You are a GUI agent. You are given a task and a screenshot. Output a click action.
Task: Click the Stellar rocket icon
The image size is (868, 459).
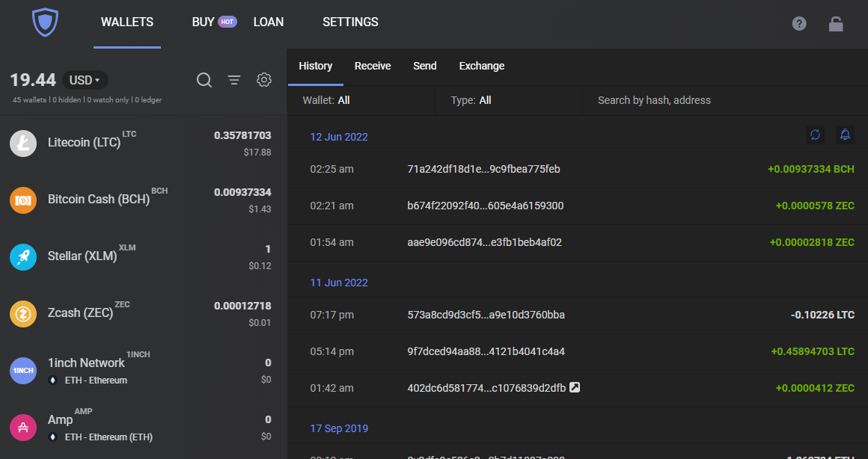tap(23, 256)
